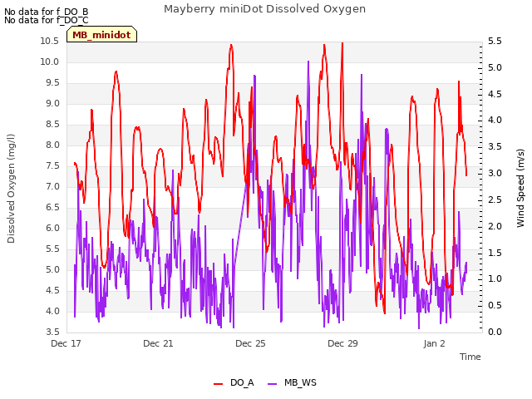Click the Dec 21 x-axis tick label
This screenshot has width=532, height=399.
point(158,343)
